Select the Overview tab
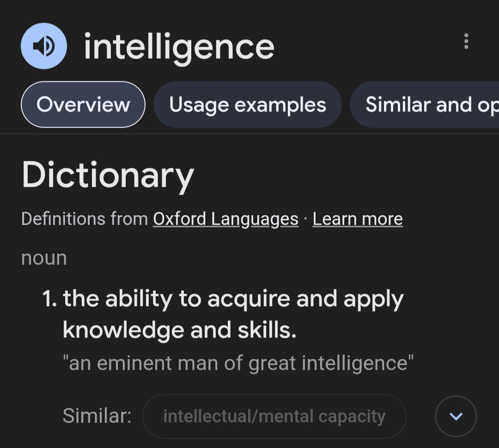499x448 pixels. click(x=83, y=104)
